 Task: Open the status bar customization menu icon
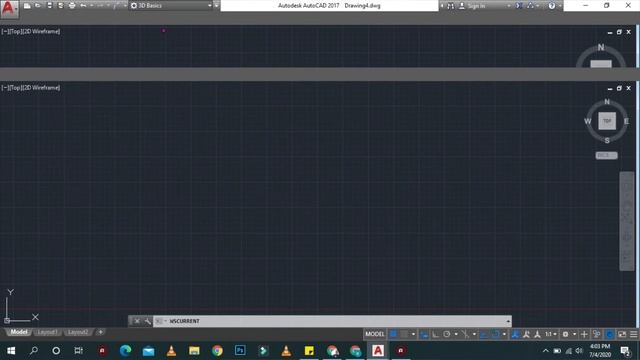point(633,334)
